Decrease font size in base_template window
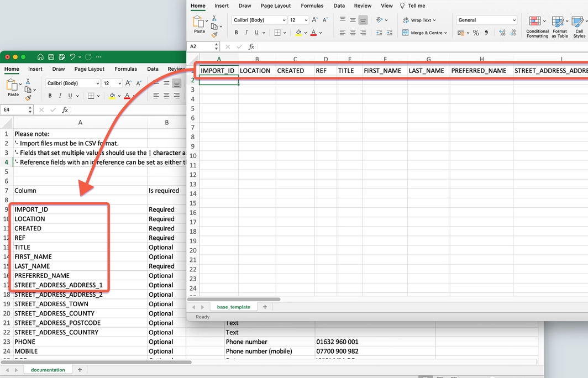588x378 pixels. (x=325, y=20)
